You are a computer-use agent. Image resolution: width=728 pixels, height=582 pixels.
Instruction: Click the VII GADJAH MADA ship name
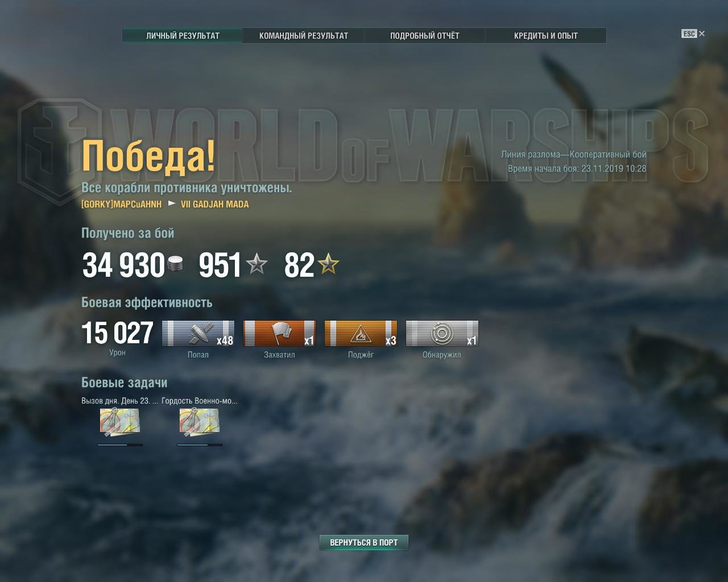(215, 204)
